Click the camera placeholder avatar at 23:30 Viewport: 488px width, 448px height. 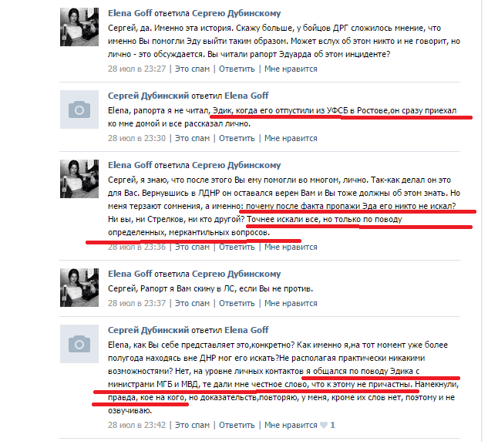[x=79, y=109]
